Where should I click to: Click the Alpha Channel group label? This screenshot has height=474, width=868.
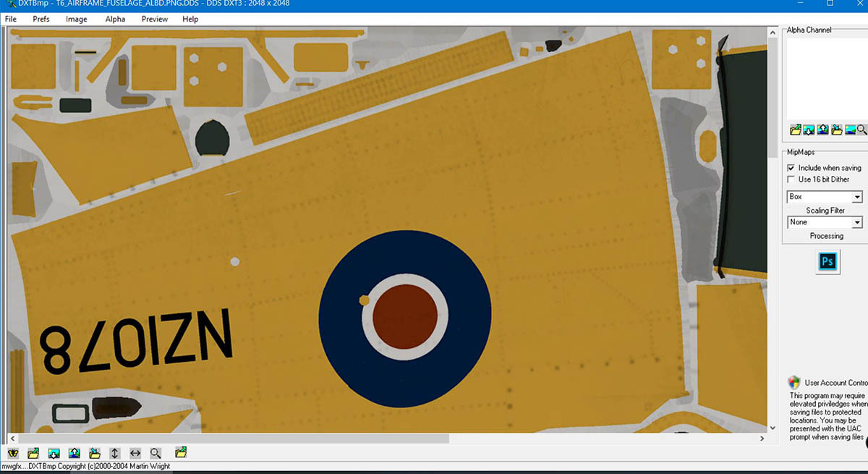coord(809,30)
